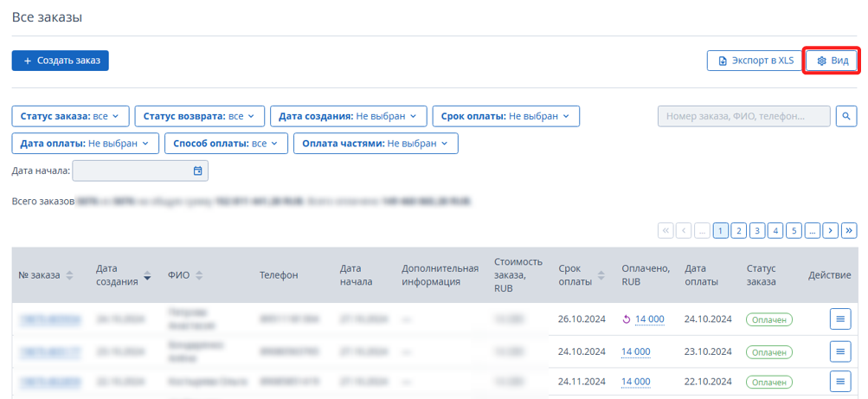Sort by Срок оплаты column arrows

coord(601,275)
